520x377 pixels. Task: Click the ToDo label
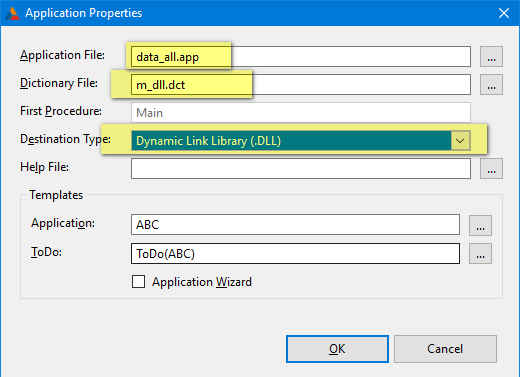pyautogui.click(x=46, y=252)
